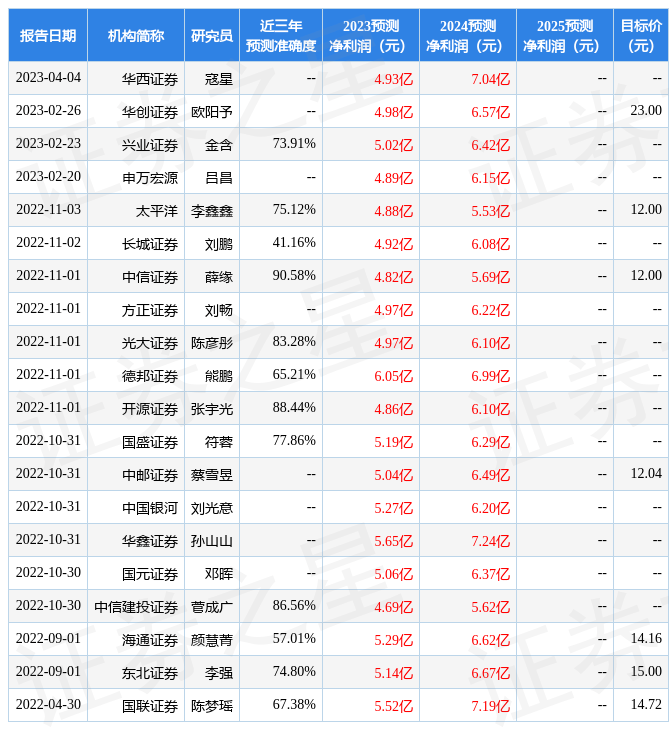Viewport: 669px width, 730px height.
Task: Click the 2023预测净利润 column header
Action: click(371, 35)
